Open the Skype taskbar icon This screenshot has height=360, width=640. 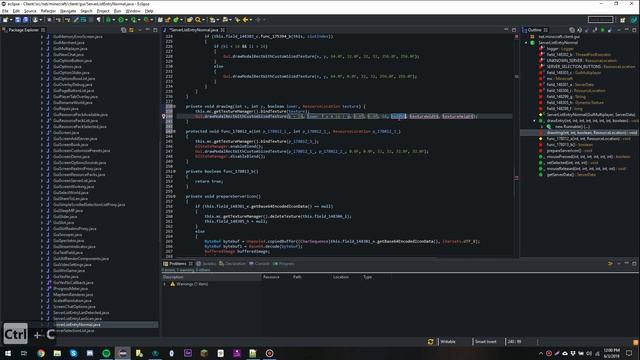coord(73,353)
